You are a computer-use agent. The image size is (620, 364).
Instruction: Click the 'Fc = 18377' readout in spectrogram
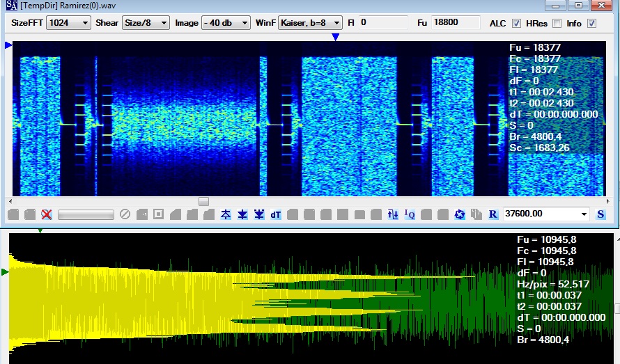click(x=535, y=58)
